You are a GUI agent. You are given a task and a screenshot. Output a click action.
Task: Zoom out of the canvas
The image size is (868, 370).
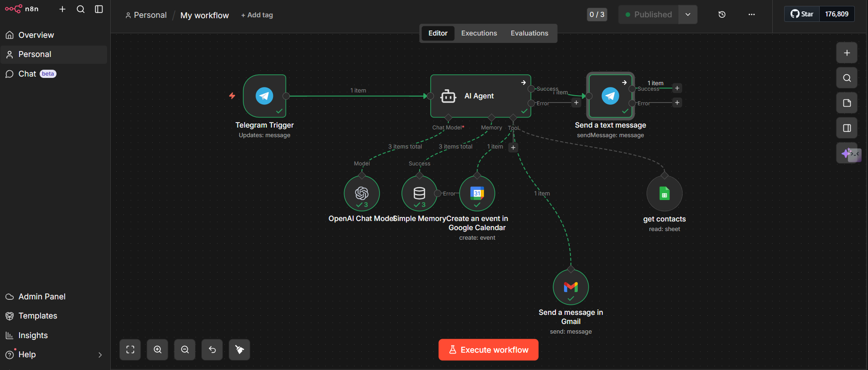click(x=185, y=349)
